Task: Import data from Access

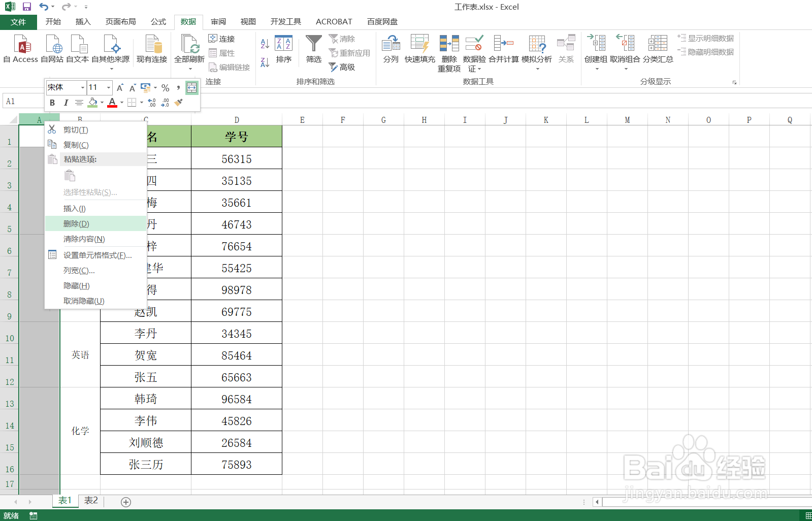Action: [x=21, y=49]
